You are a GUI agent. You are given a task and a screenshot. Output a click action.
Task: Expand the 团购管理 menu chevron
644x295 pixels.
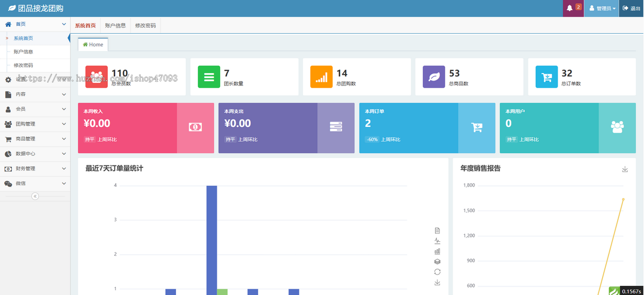(x=64, y=124)
